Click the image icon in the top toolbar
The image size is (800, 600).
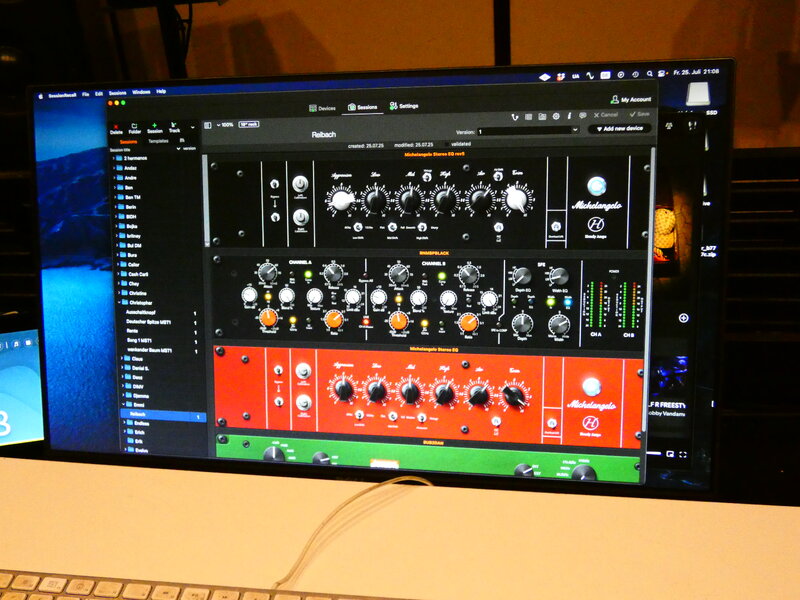542,117
